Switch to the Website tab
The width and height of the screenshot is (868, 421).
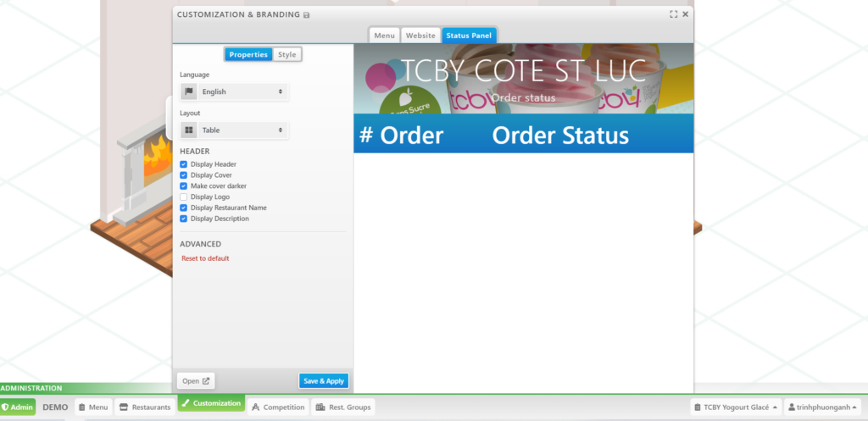(420, 36)
